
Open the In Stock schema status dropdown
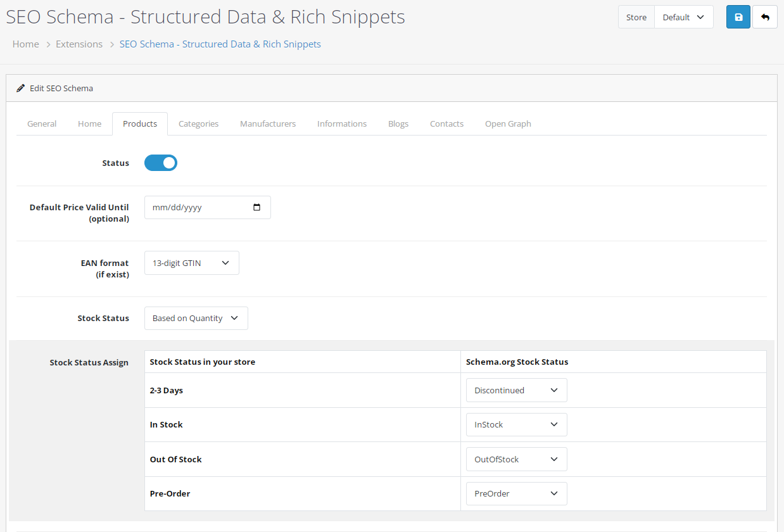[517, 424]
